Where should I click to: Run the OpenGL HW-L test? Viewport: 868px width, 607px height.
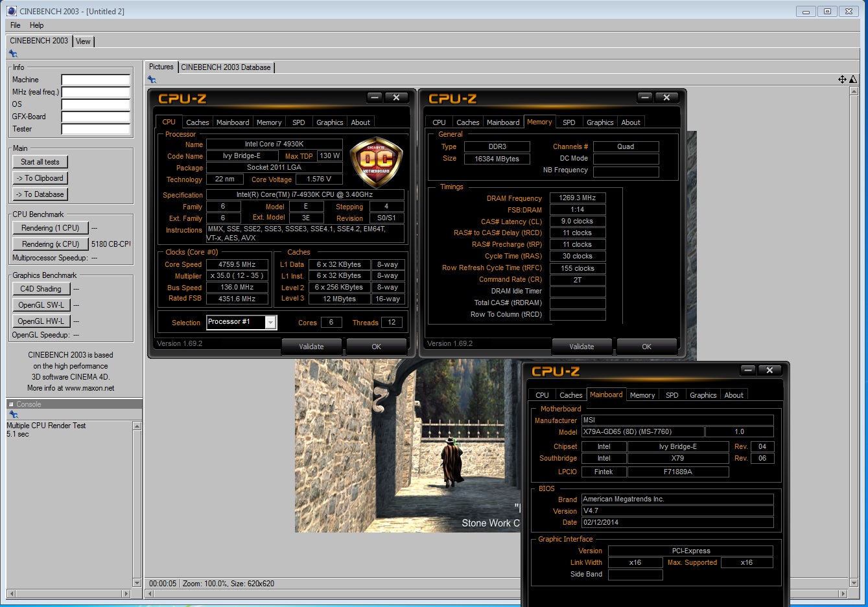[41, 321]
